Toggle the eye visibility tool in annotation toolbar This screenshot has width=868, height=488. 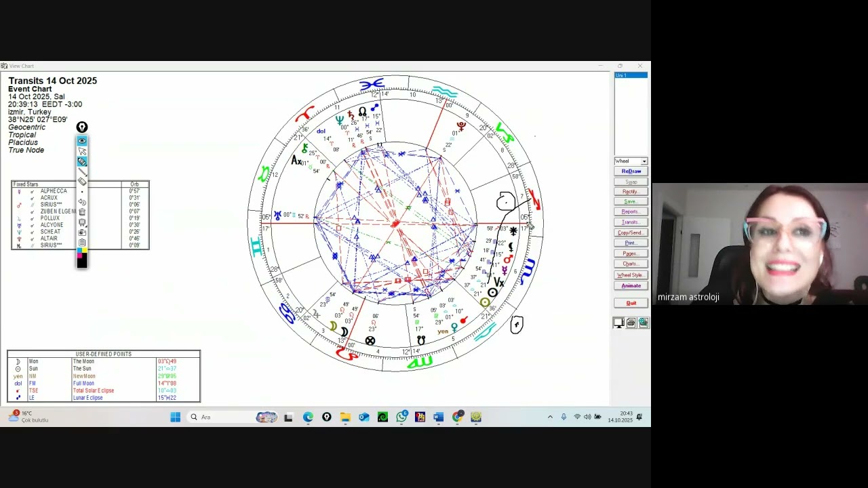(82, 141)
